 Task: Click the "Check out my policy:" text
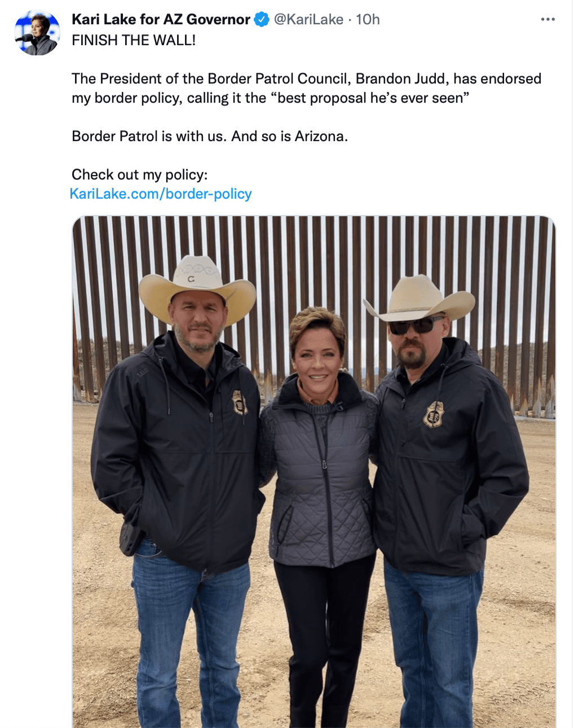click(139, 174)
